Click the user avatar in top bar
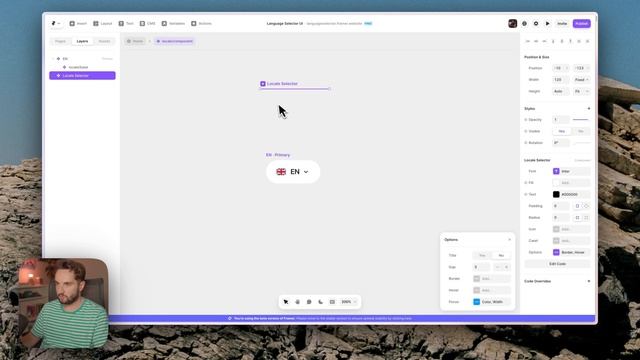This screenshot has height=360, width=640. coord(513,24)
